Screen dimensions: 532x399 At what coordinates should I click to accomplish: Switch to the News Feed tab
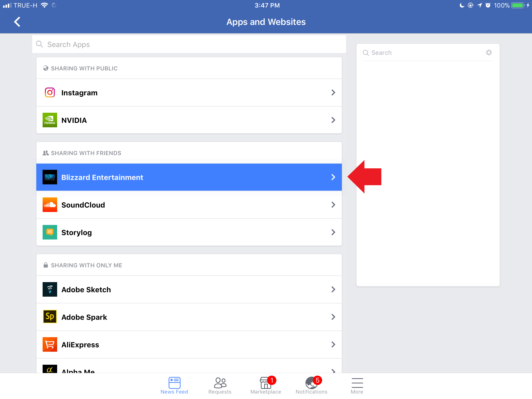click(174, 385)
